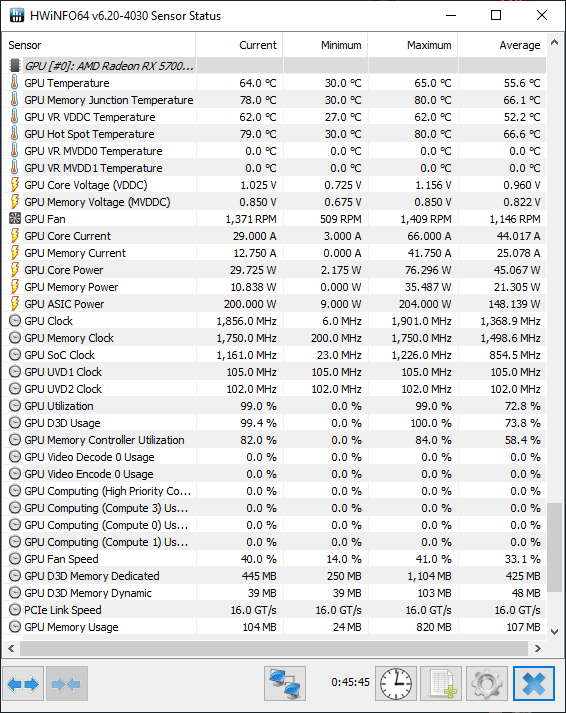This screenshot has height=713, width=566.
Task: Click the expand columns double-arrow button
Action: click(x=23, y=683)
